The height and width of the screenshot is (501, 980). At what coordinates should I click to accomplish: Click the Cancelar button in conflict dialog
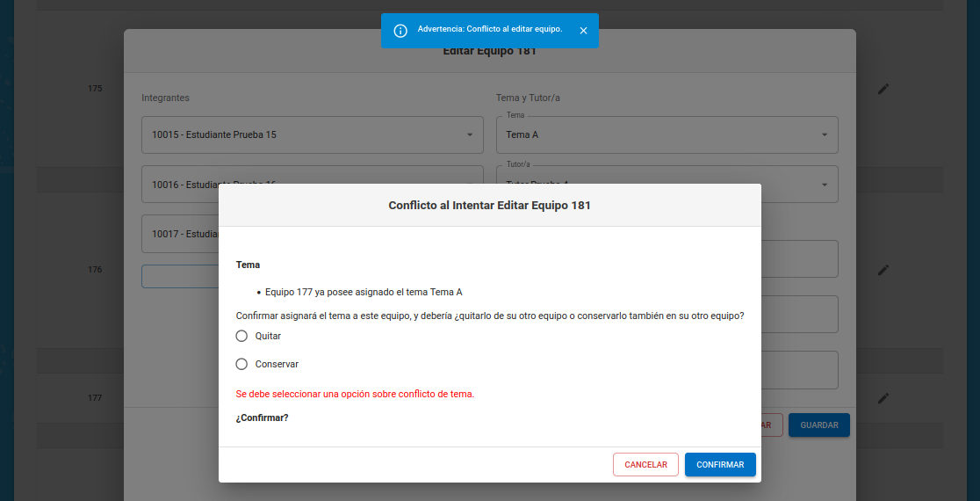pos(645,465)
